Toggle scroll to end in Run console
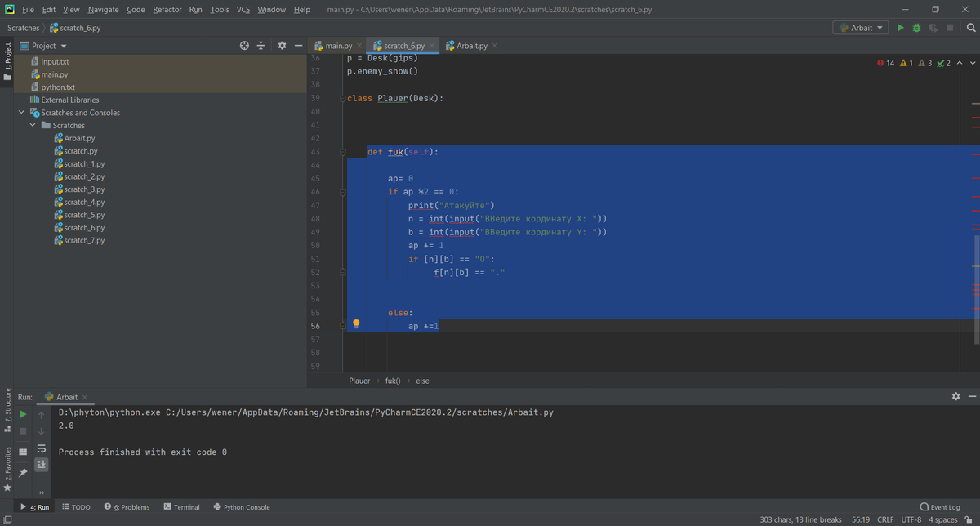Image resolution: width=980 pixels, height=526 pixels. tap(42, 465)
